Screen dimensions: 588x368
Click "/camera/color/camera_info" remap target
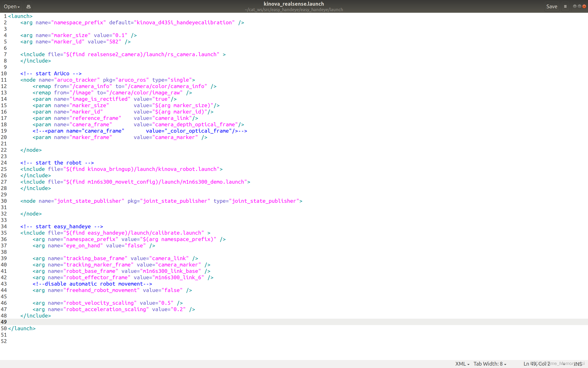(166, 86)
